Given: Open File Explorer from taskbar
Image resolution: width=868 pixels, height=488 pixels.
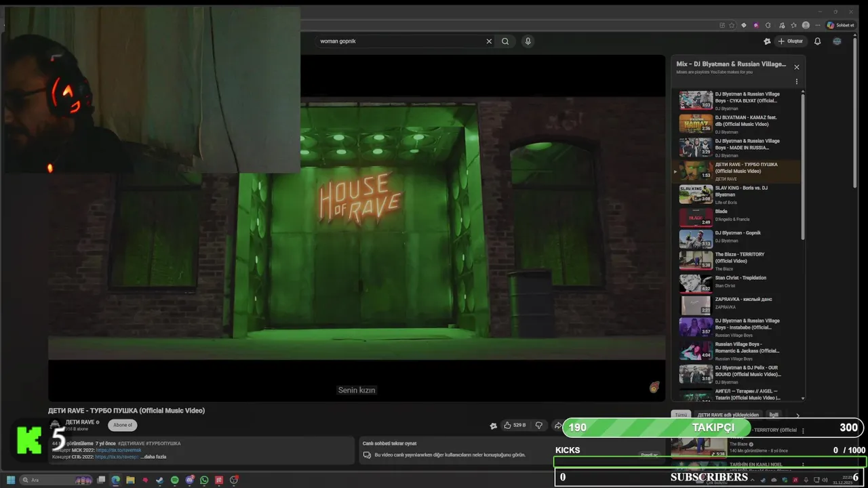Looking at the screenshot, I should [x=130, y=480].
